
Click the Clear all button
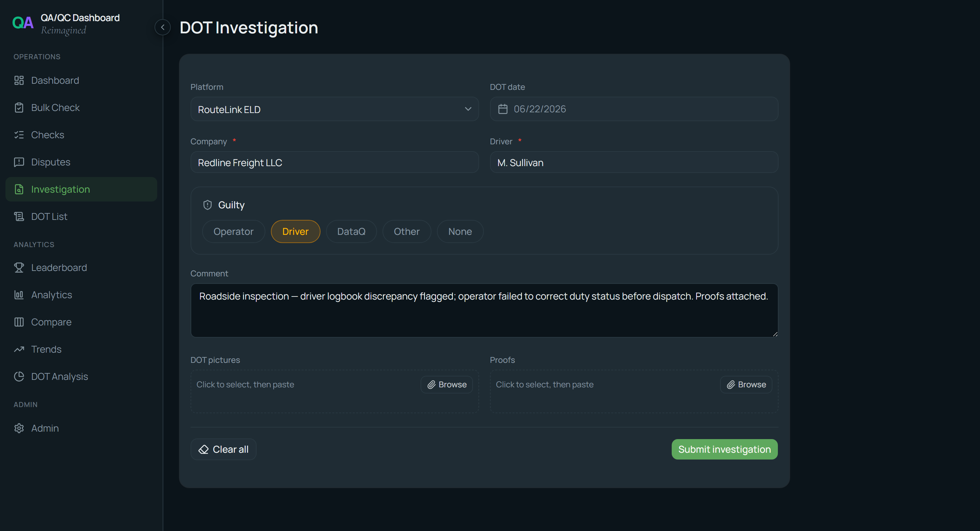pos(223,450)
